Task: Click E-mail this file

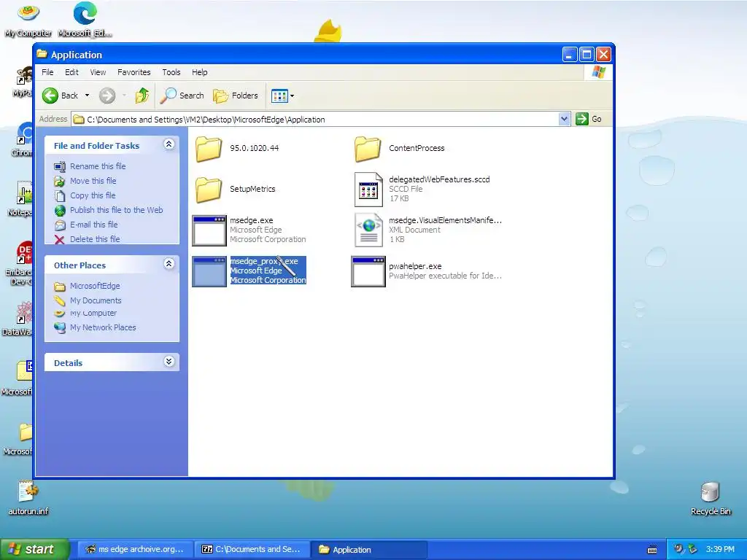Action: point(94,225)
